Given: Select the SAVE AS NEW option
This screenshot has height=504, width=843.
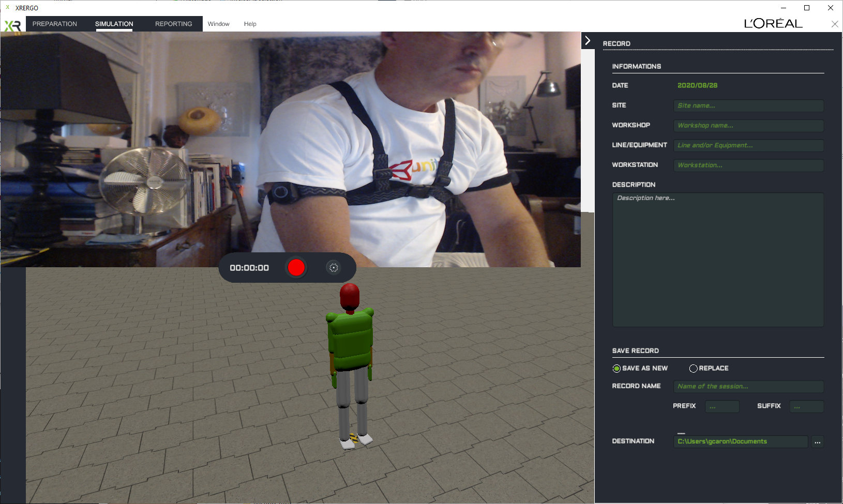Looking at the screenshot, I should click(616, 368).
